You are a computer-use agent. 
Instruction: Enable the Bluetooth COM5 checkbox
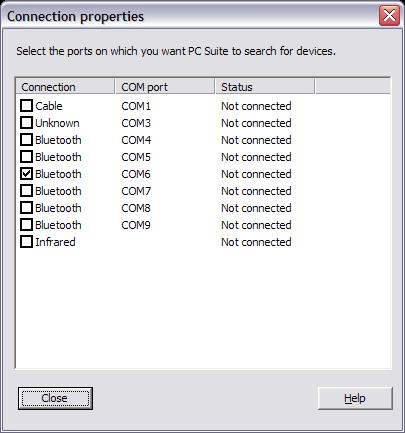[x=26, y=157]
